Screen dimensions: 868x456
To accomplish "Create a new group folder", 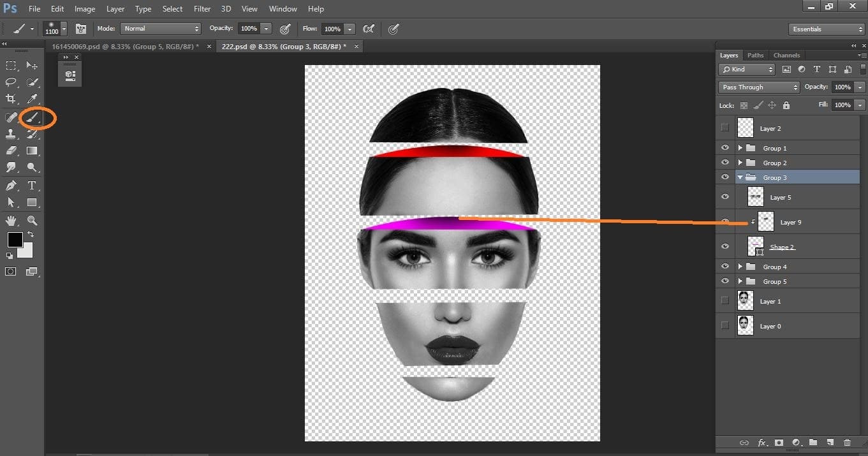I will [x=813, y=443].
